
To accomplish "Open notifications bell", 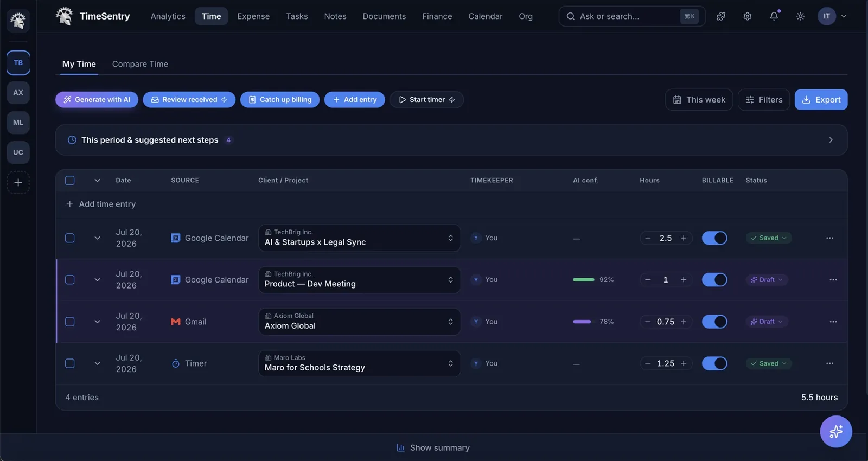I will (x=774, y=16).
